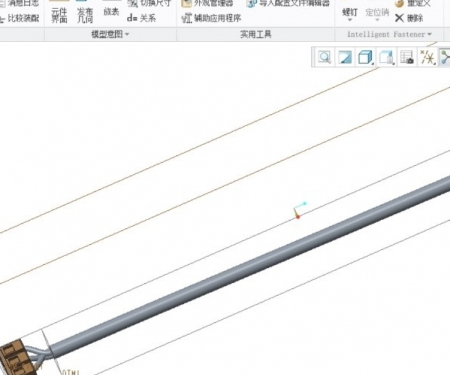Toggle spin center icon
The height and width of the screenshot is (375, 450).
pyautogui.click(x=445, y=57)
